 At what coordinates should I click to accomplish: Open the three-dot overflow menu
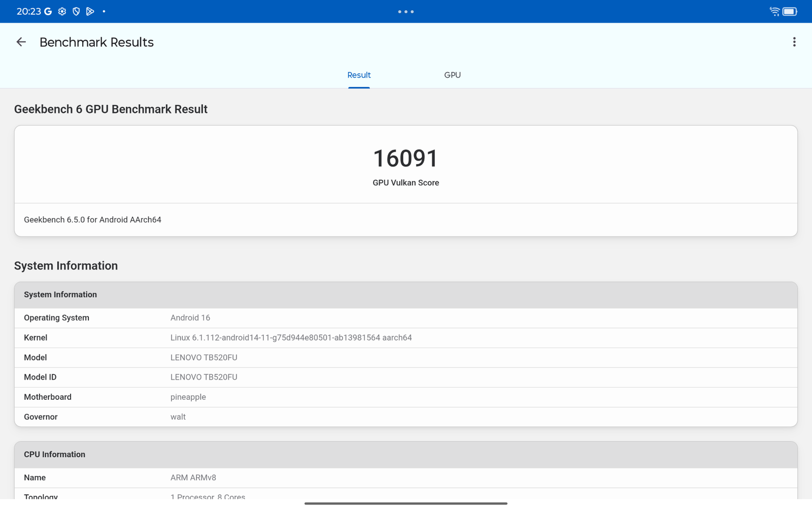pos(794,42)
